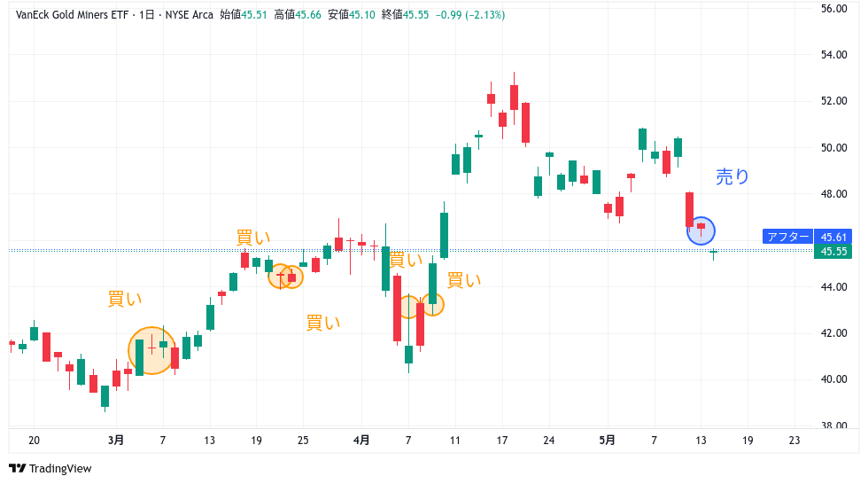
Task: Click the NYSE Arca exchange label
Action: (x=189, y=15)
